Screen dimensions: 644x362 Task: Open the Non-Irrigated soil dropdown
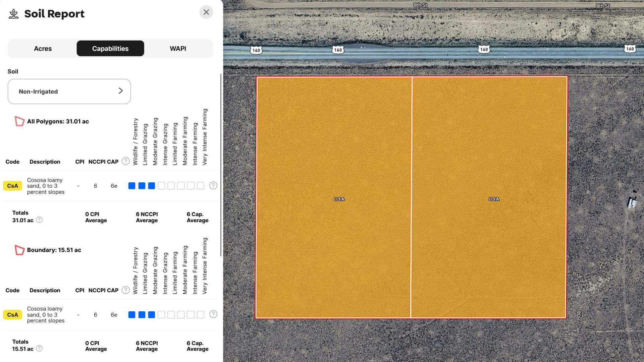(69, 92)
